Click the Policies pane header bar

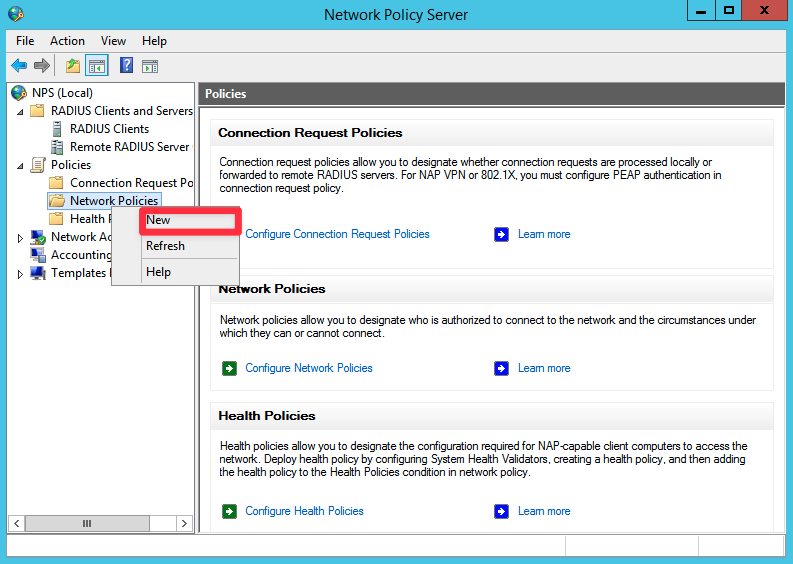[x=491, y=94]
